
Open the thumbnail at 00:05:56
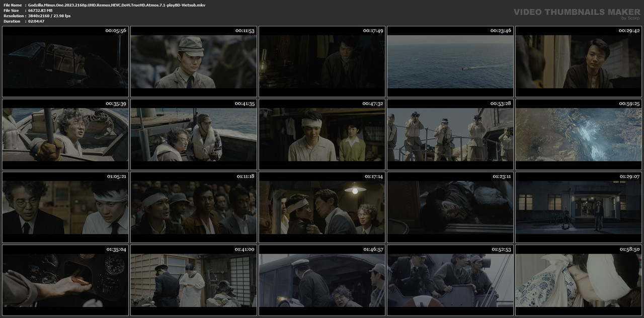point(65,61)
